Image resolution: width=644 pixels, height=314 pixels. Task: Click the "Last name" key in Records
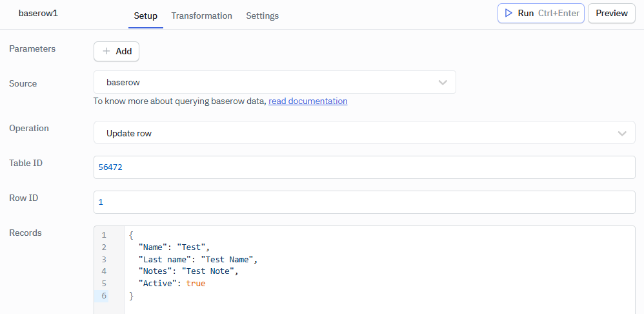pyautogui.click(x=165, y=259)
